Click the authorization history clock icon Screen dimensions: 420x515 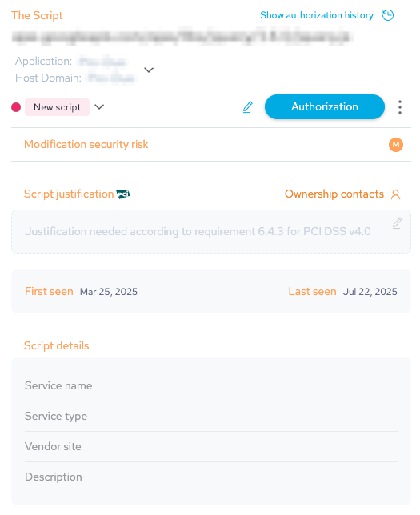click(388, 15)
